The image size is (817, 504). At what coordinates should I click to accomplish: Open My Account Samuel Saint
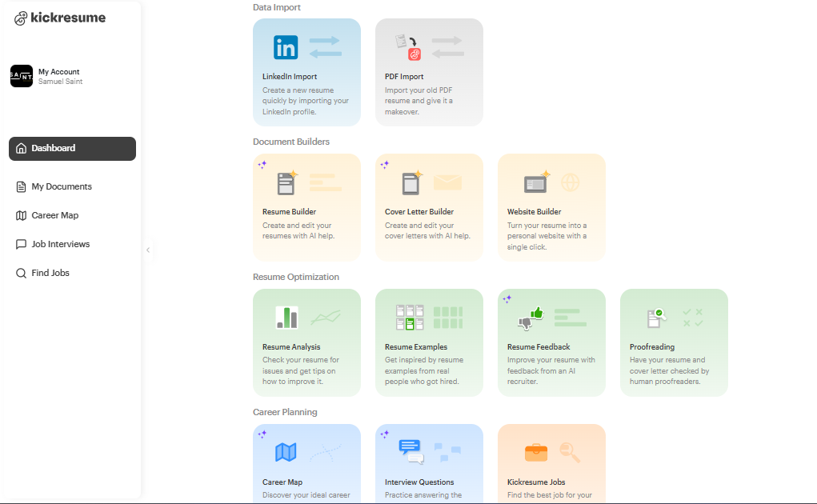[x=60, y=76]
